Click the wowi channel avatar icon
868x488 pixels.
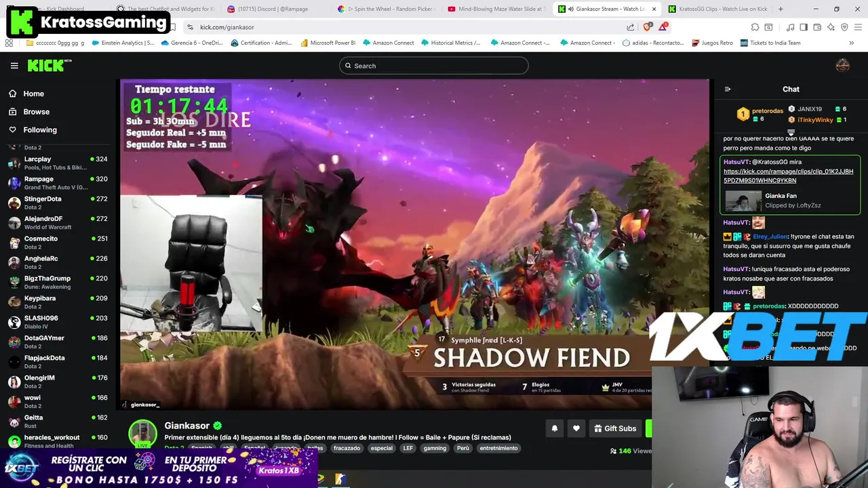pyautogui.click(x=14, y=402)
